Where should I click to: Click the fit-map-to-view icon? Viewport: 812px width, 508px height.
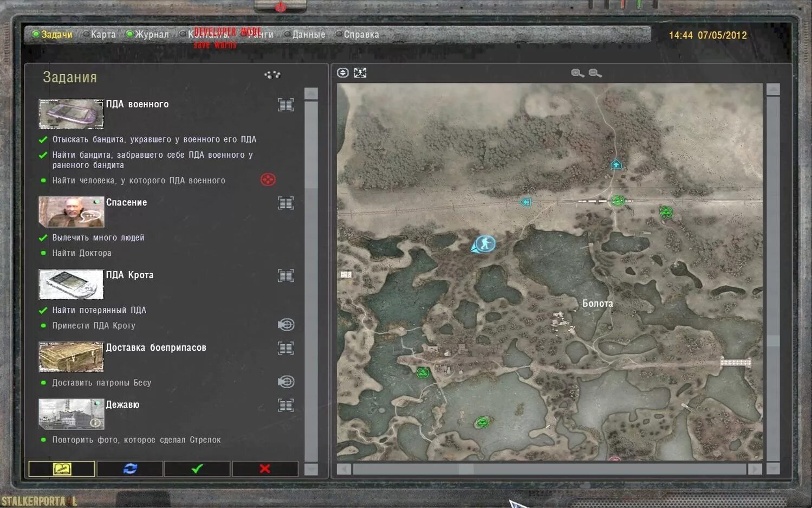(x=360, y=73)
